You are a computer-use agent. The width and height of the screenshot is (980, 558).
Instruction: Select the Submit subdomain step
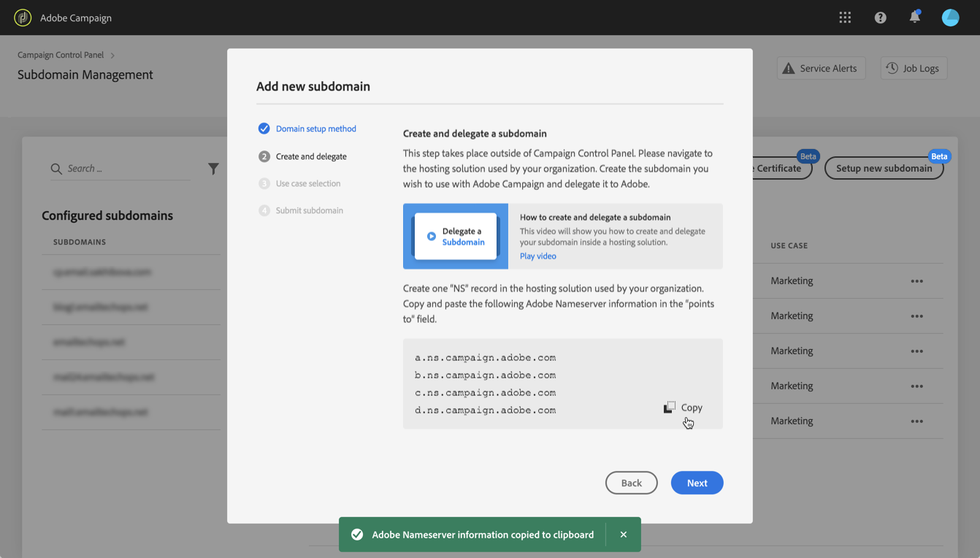[x=310, y=210]
